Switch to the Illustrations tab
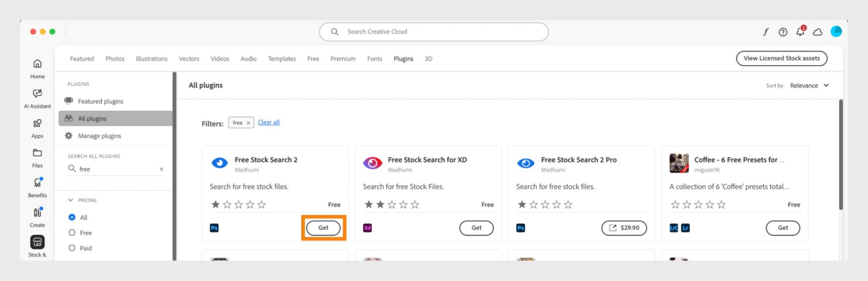The image size is (868, 281). [151, 59]
